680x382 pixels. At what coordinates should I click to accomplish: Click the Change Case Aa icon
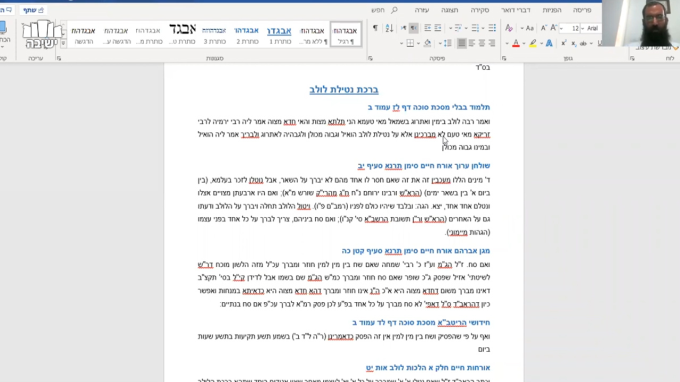[530, 29]
